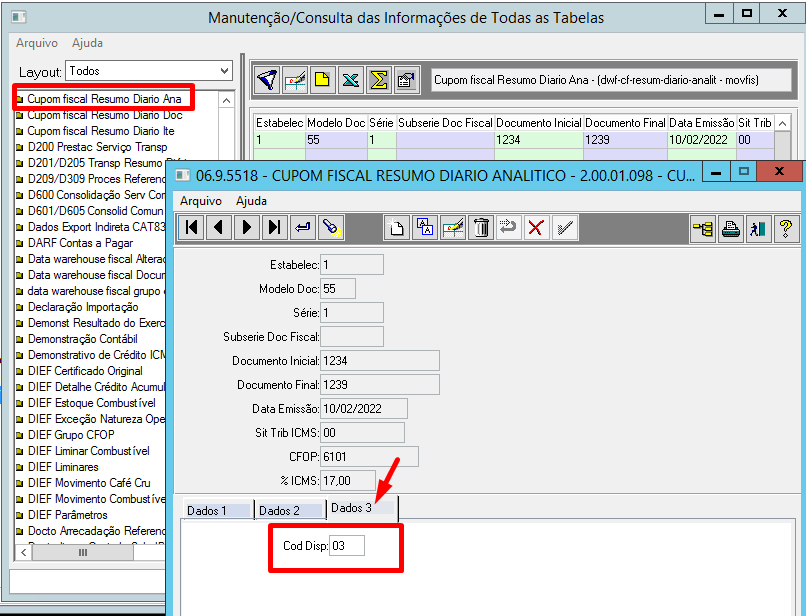Cancel with the red X icon
The height and width of the screenshot is (616, 806).
pyautogui.click(x=536, y=227)
